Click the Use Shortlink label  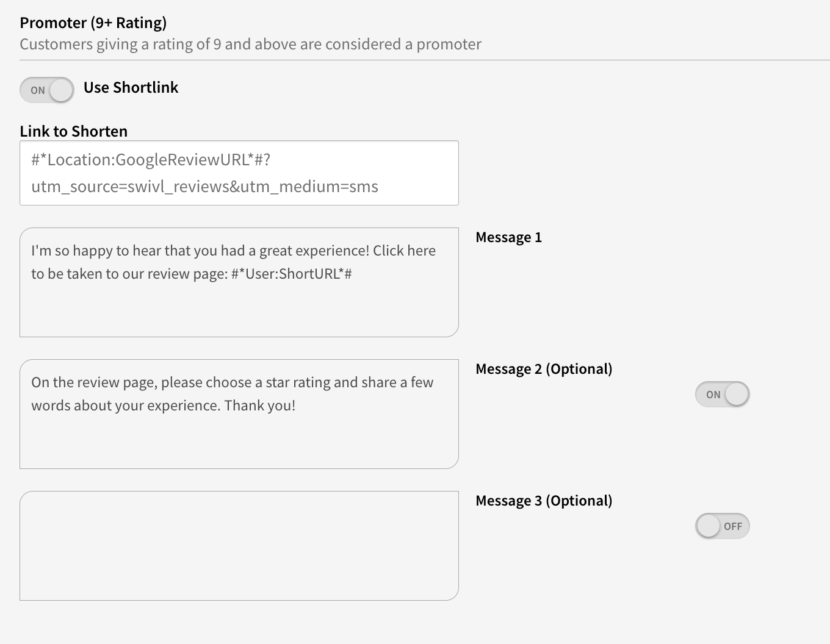(131, 88)
